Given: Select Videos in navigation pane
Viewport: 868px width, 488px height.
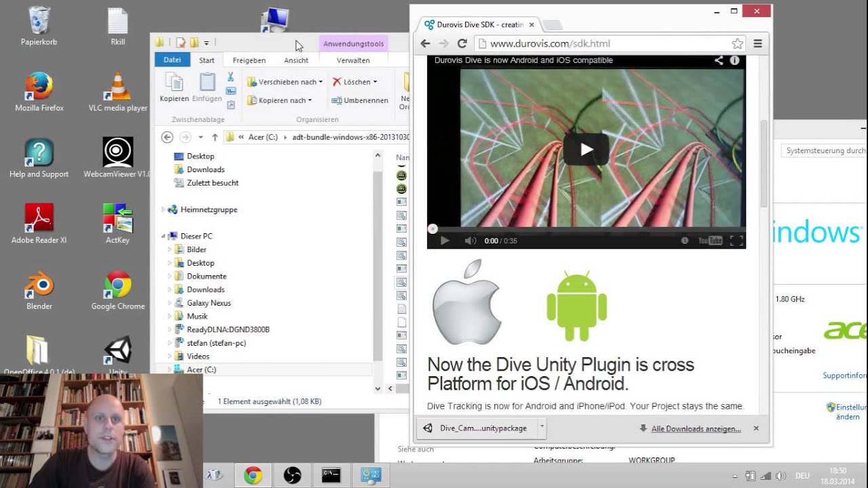Looking at the screenshot, I should (x=197, y=356).
